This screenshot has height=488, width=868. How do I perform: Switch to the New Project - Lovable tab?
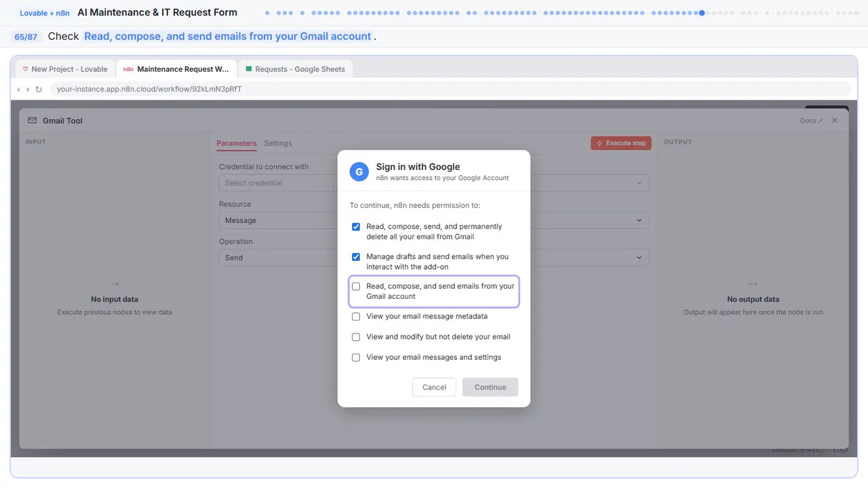tap(65, 69)
